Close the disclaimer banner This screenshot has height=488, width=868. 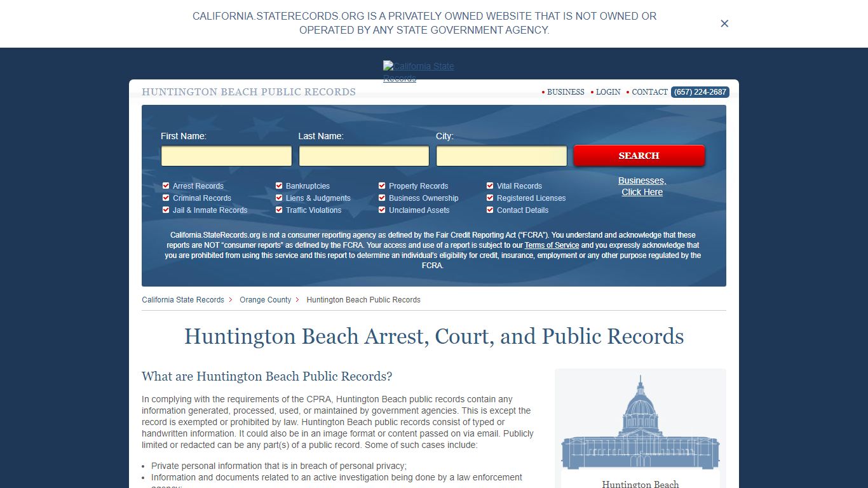(x=724, y=24)
